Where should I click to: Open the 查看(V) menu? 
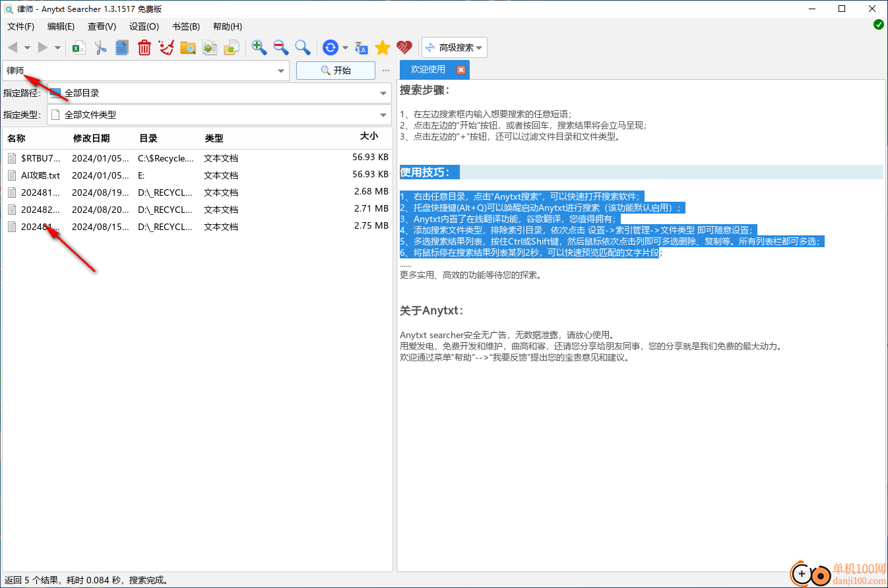click(102, 26)
